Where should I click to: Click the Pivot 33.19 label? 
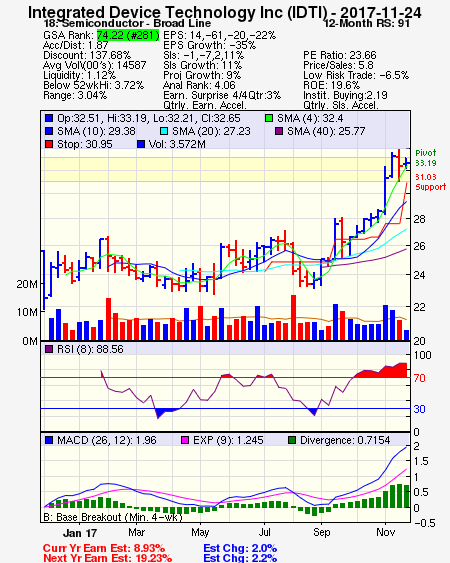click(426, 158)
